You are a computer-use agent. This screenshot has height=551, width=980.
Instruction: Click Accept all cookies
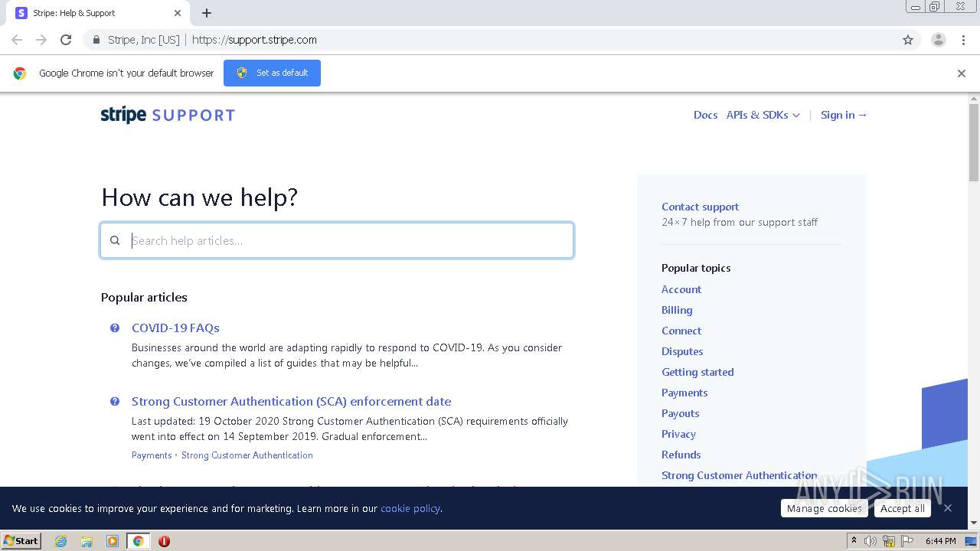click(903, 508)
